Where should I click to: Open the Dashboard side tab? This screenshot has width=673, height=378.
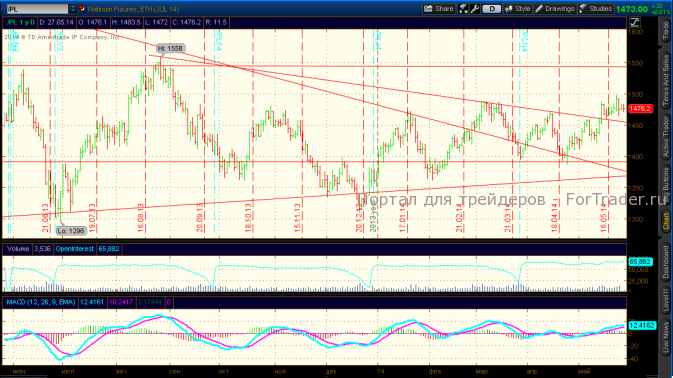pos(666,262)
